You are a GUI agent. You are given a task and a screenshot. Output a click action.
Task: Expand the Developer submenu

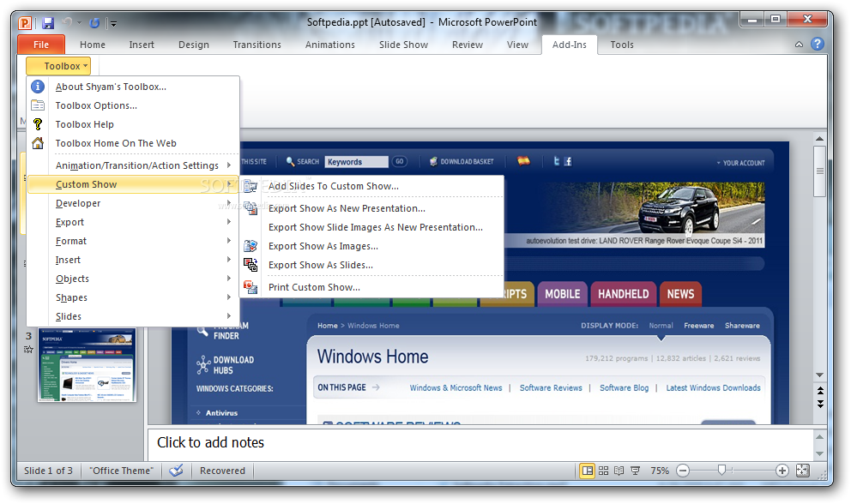[133, 203]
